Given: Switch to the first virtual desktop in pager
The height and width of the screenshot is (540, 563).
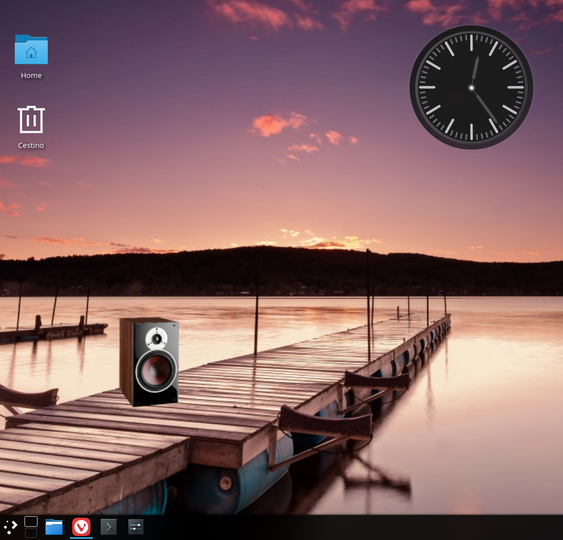Looking at the screenshot, I should point(31,521).
